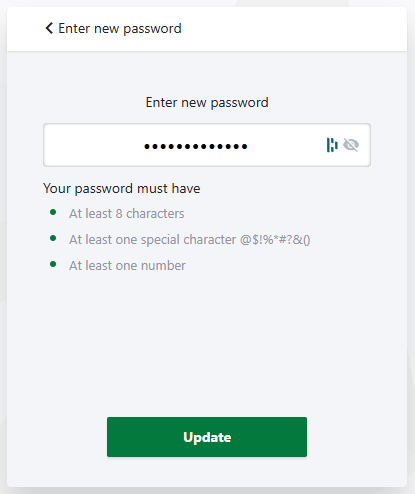Select the header title "Enter new password"
This screenshot has width=415, height=494.
120,29
